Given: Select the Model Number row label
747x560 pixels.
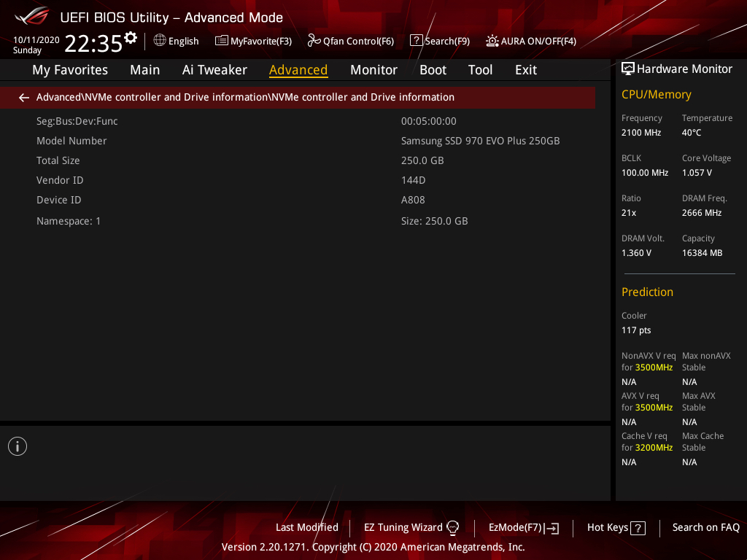Looking at the screenshot, I should click(x=71, y=141).
